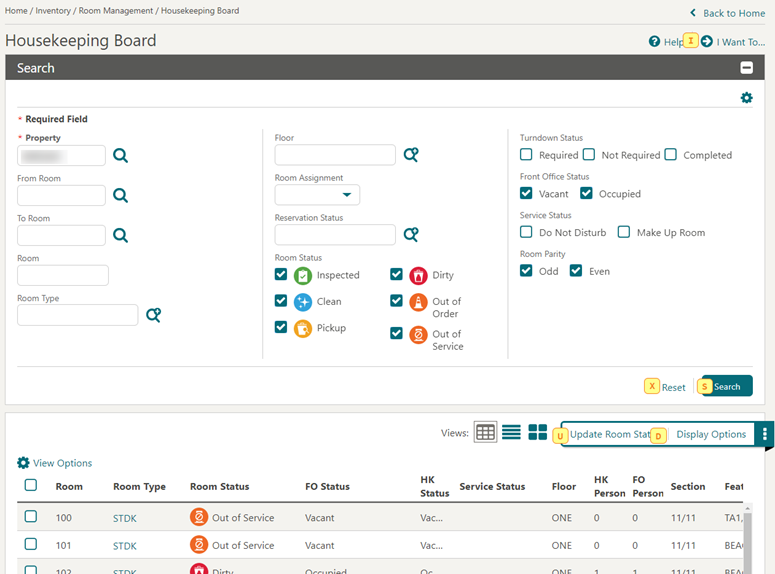Open the From Room search lookup

click(120, 195)
